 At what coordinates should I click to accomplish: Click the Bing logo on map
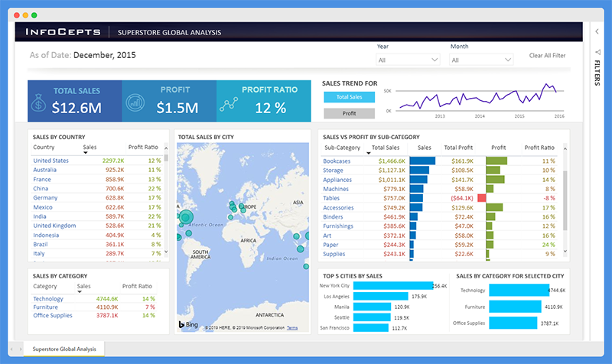tap(188, 325)
